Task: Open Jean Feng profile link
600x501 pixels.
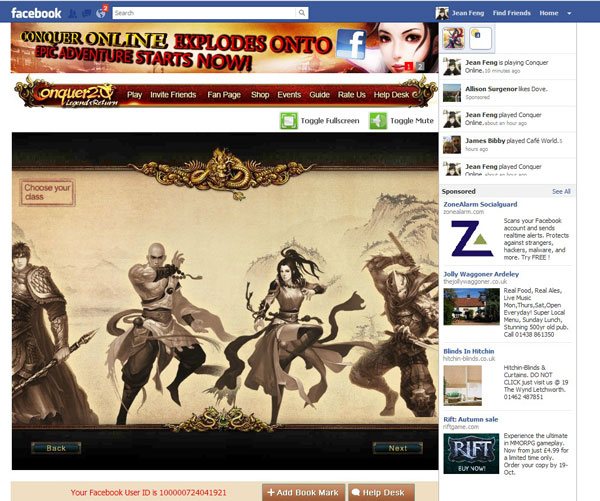Action: pos(468,13)
